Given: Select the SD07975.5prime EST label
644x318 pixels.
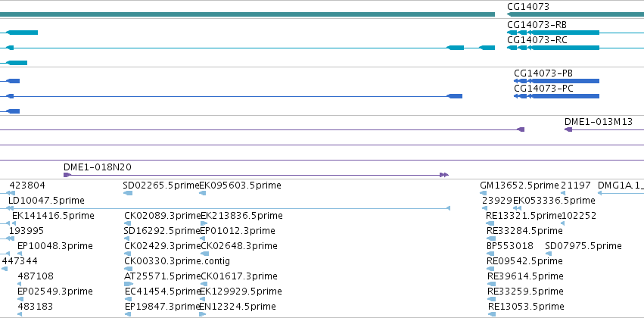Looking at the screenshot, I should point(583,246).
